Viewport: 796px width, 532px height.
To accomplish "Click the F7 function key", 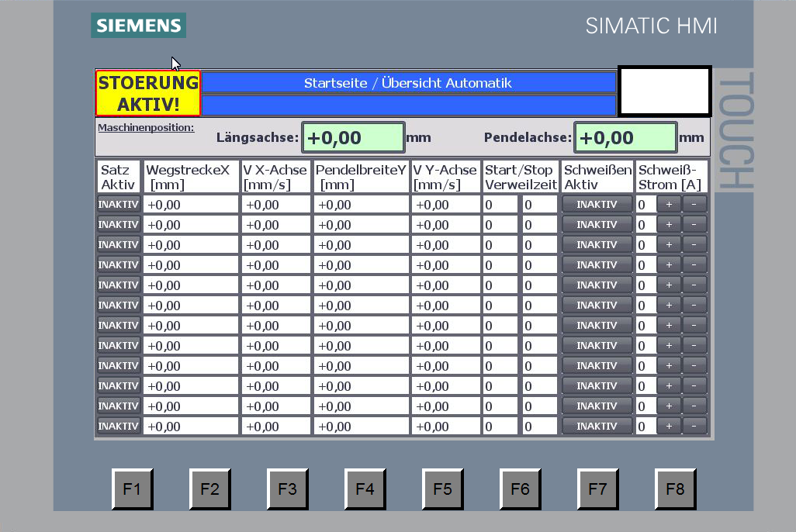I will pyautogui.click(x=597, y=489).
